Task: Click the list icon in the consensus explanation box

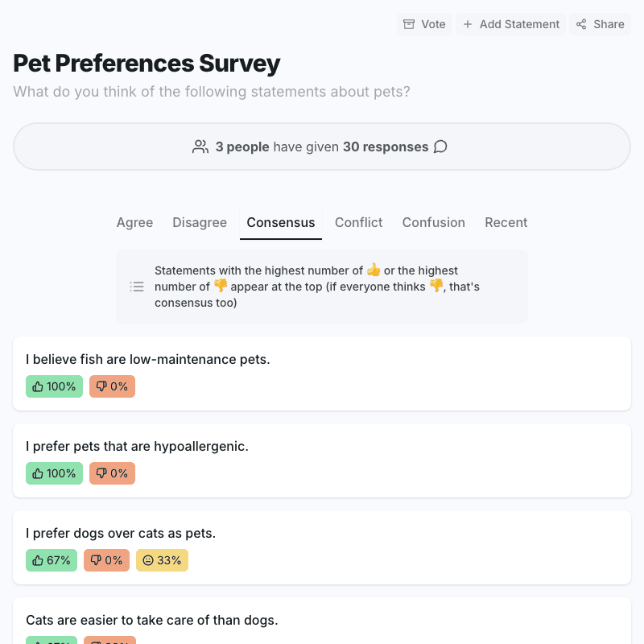Action: click(x=137, y=286)
